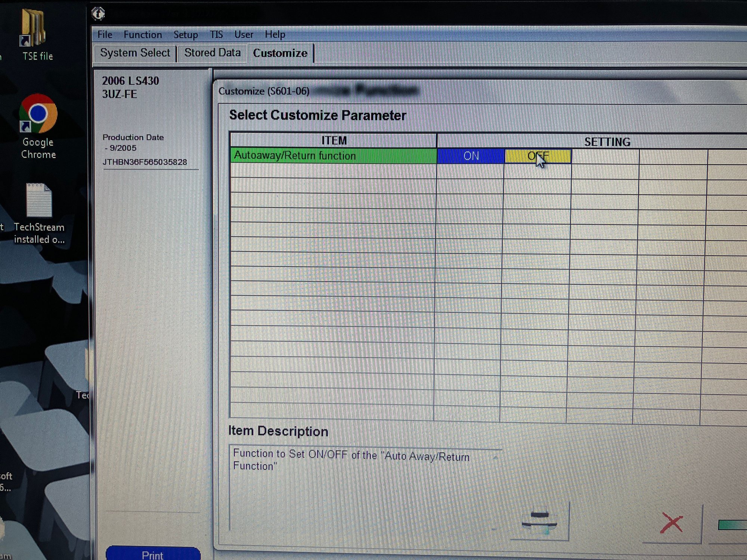
Task: Open the TIS menu
Action: tap(216, 35)
